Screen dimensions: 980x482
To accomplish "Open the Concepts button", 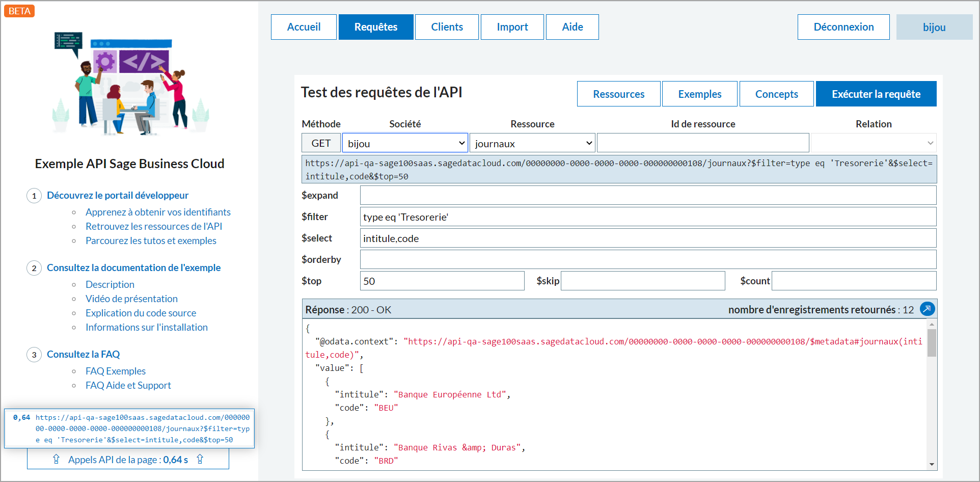I will [776, 94].
